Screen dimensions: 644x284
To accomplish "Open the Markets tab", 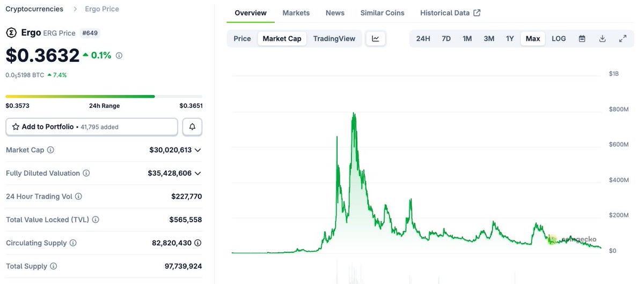I will [296, 13].
